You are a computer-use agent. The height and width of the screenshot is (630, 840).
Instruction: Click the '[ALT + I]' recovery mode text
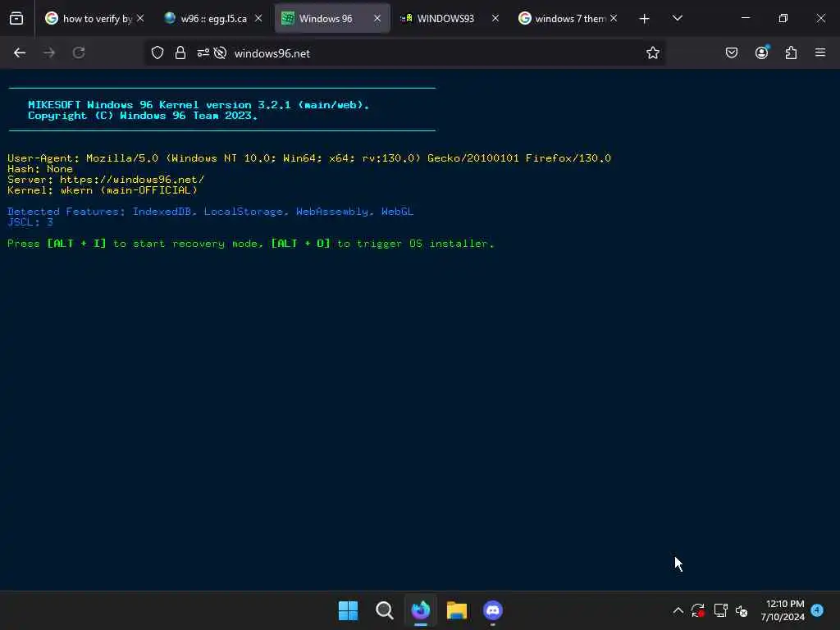tap(76, 244)
